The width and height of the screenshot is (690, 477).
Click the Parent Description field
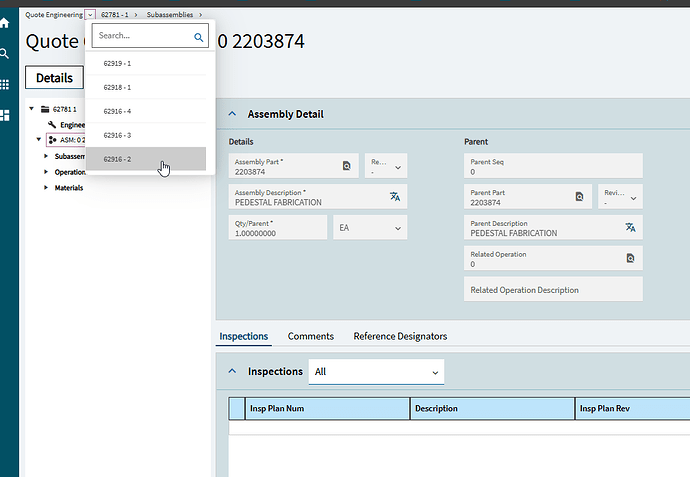coord(553,227)
